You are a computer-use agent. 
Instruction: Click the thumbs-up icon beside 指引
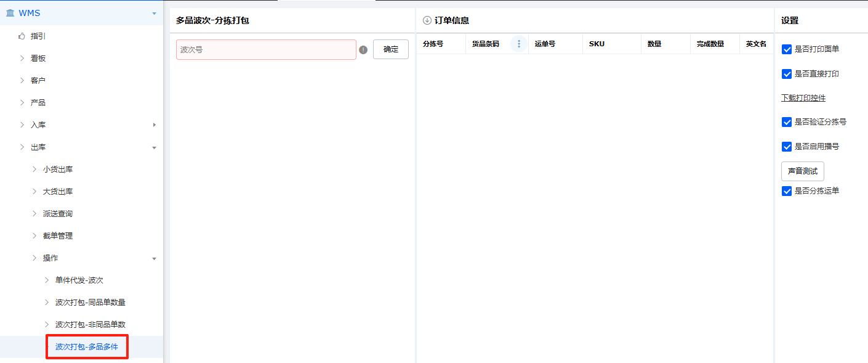22,36
